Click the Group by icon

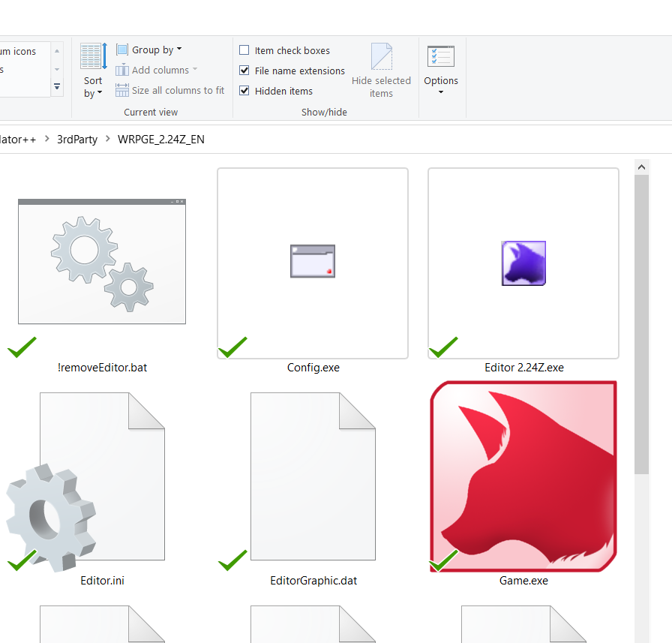(x=121, y=50)
